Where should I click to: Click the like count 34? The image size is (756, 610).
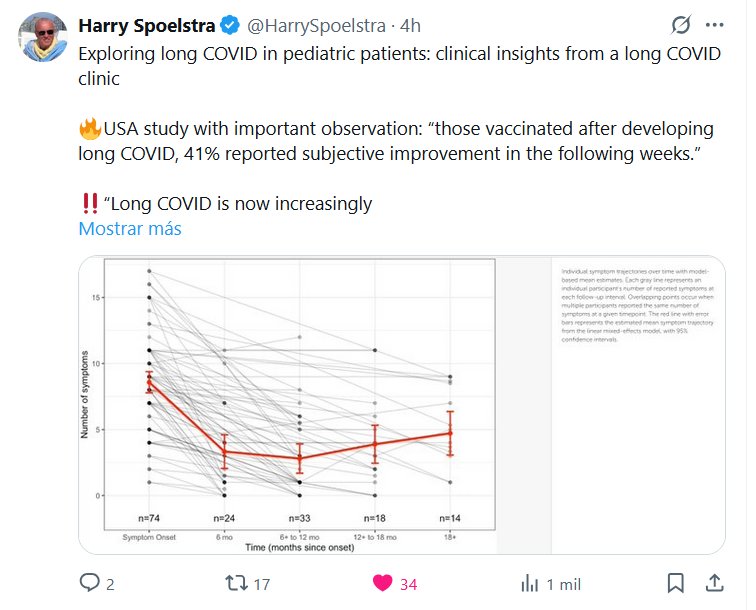[x=408, y=584]
